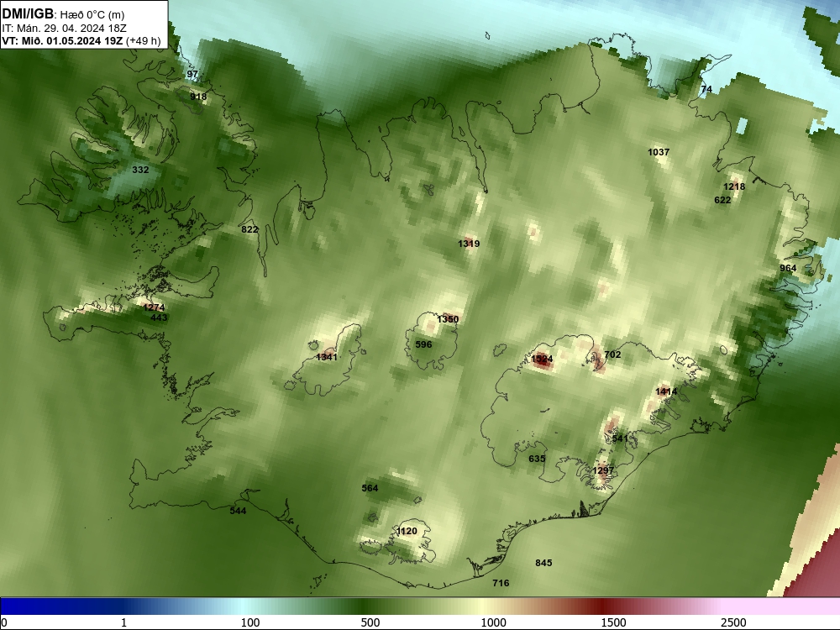The width and height of the screenshot is (840, 630).
Task: Select the map value 74
Action: coord(706,89)
